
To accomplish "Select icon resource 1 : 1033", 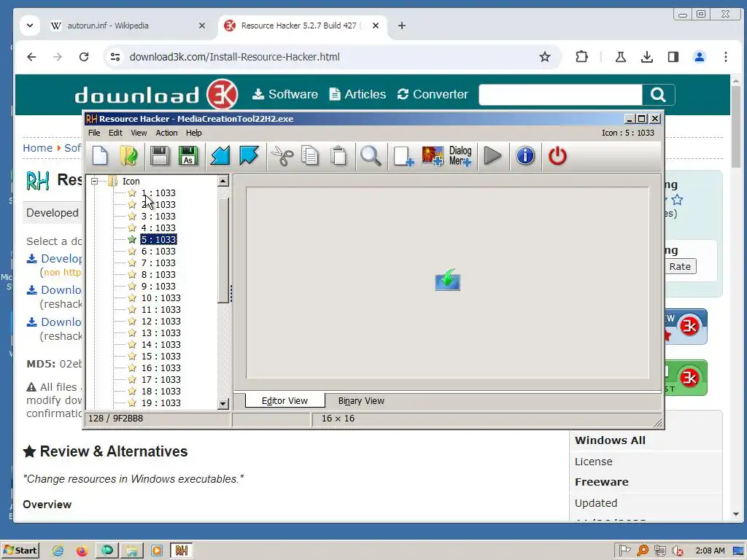I will [x=158, y=192].
